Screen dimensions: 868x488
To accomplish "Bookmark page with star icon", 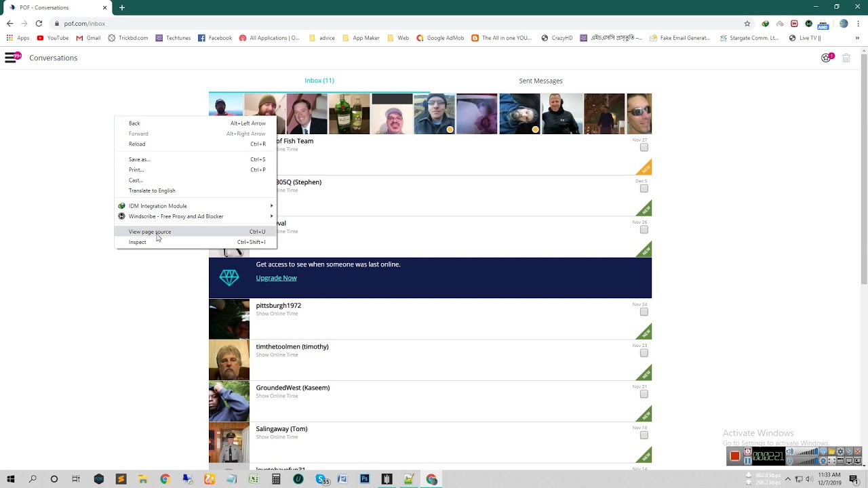I will point(747,23).
